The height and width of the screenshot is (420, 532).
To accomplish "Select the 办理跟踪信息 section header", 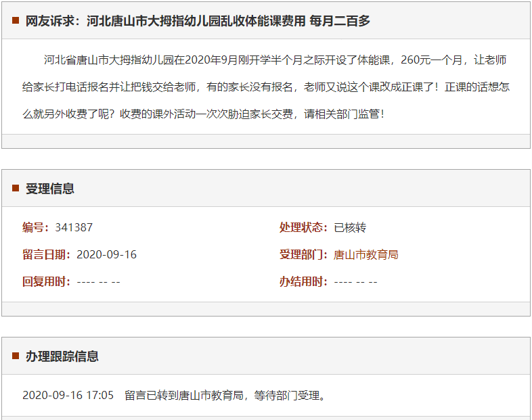I will click(62, 356).
